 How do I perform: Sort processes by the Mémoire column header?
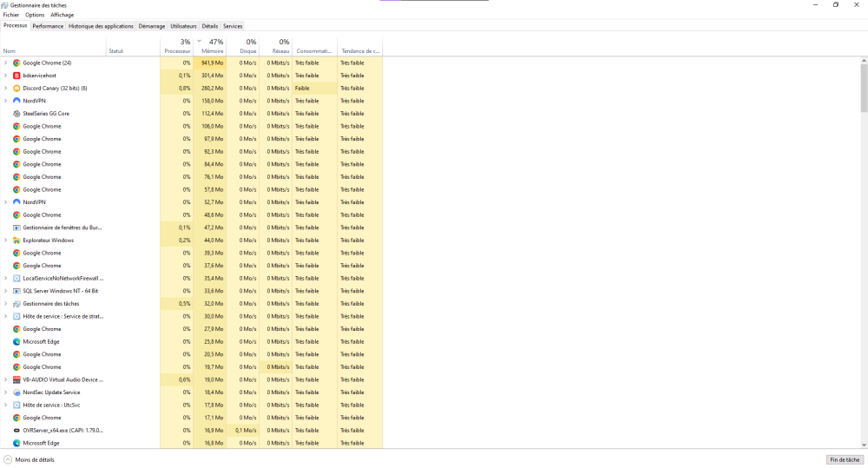212,51
